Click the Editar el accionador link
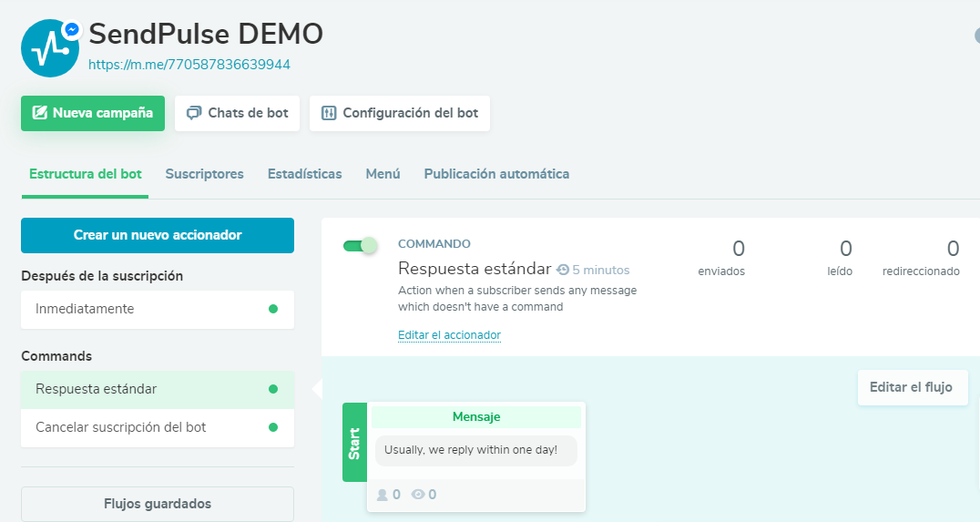This screenshot has width=980, height=522. [x=449, y=335]
